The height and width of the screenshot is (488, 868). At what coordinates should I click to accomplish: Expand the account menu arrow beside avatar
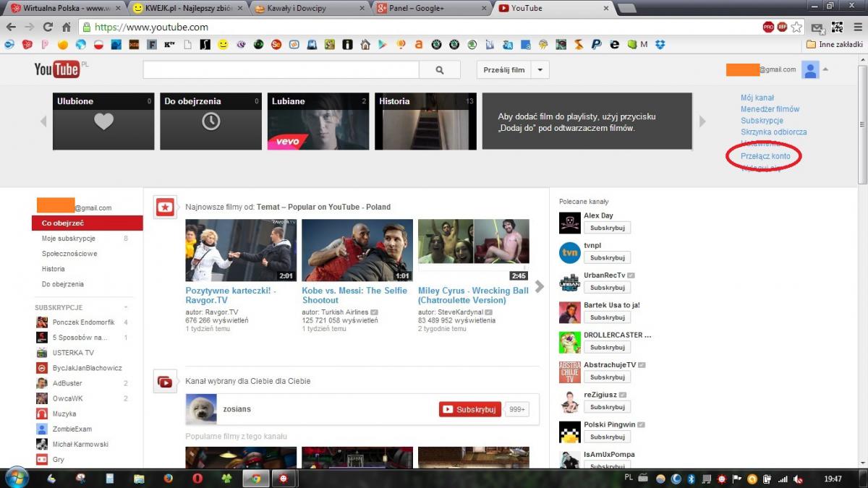825,69
